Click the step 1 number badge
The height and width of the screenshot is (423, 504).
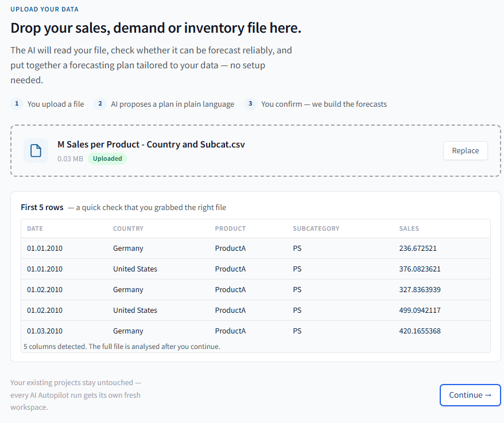pos(17,104)
